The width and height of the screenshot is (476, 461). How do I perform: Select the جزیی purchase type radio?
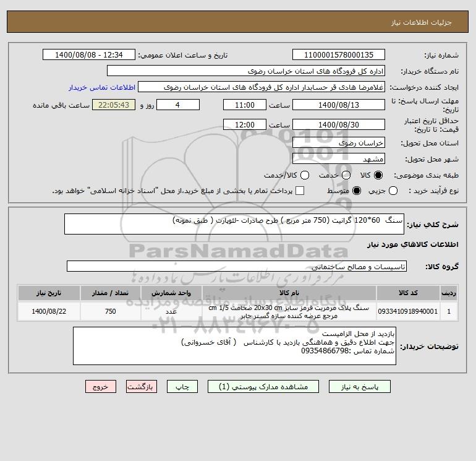[393, 191]
